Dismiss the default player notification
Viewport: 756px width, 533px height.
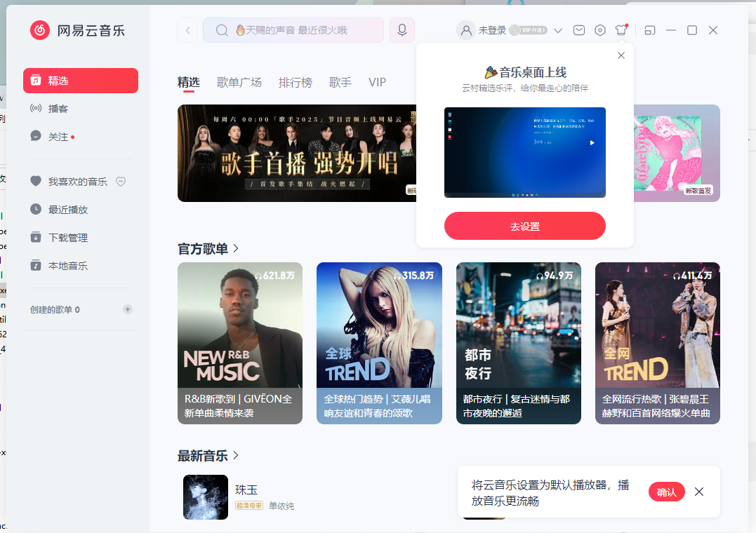[x=699, y=492]
